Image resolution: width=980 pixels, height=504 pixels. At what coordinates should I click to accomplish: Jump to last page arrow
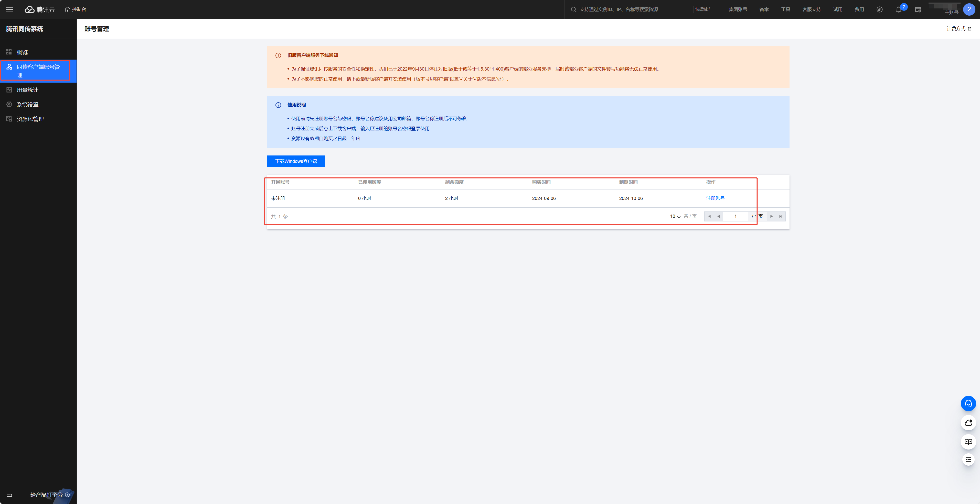point(781,216)
